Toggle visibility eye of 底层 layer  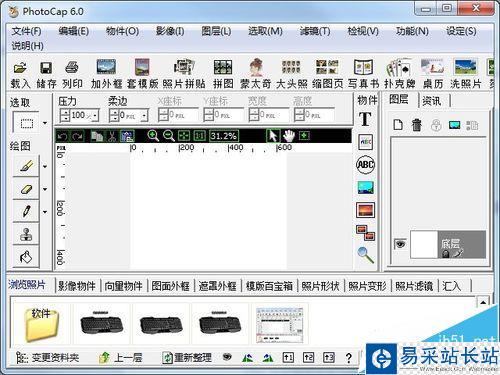(x=400, y=244)
